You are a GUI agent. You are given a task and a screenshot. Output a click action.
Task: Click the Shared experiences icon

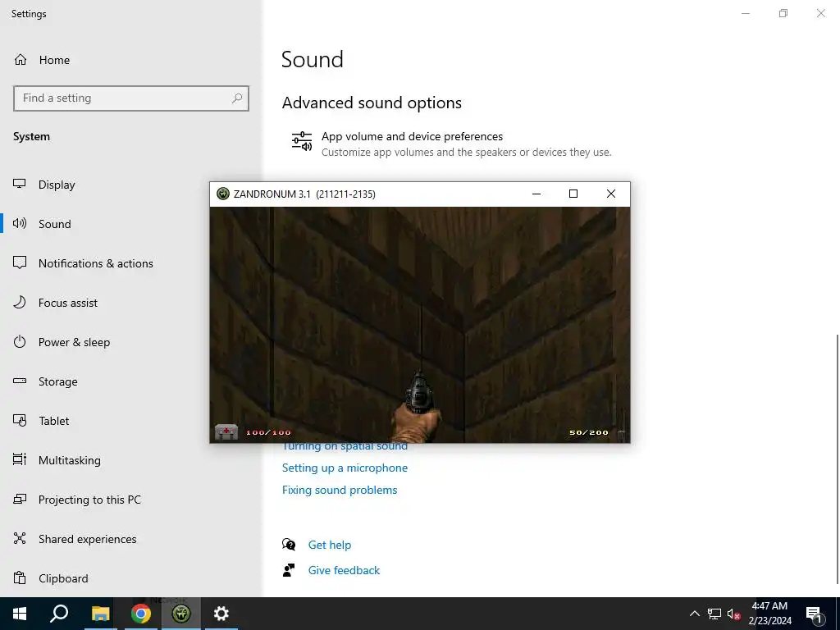20,538
